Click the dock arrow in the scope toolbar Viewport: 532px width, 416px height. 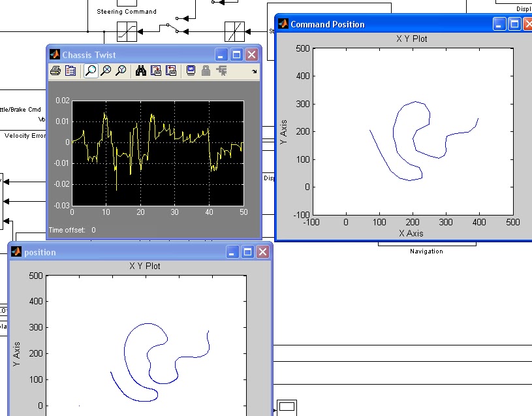point(255,71)
